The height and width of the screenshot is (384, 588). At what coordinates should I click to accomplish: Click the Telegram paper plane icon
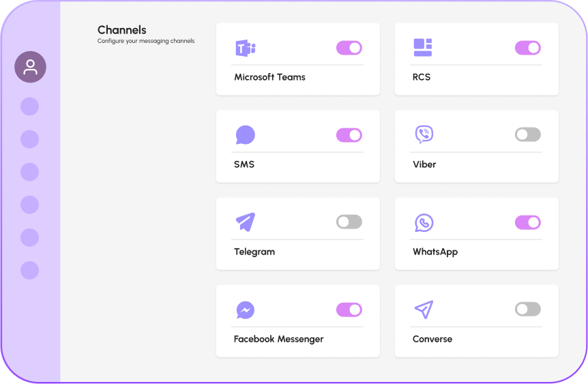point(246,222)
